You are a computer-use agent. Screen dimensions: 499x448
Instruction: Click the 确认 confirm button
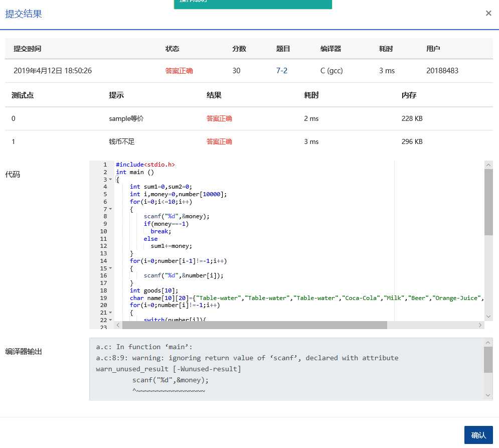point(478,435)
